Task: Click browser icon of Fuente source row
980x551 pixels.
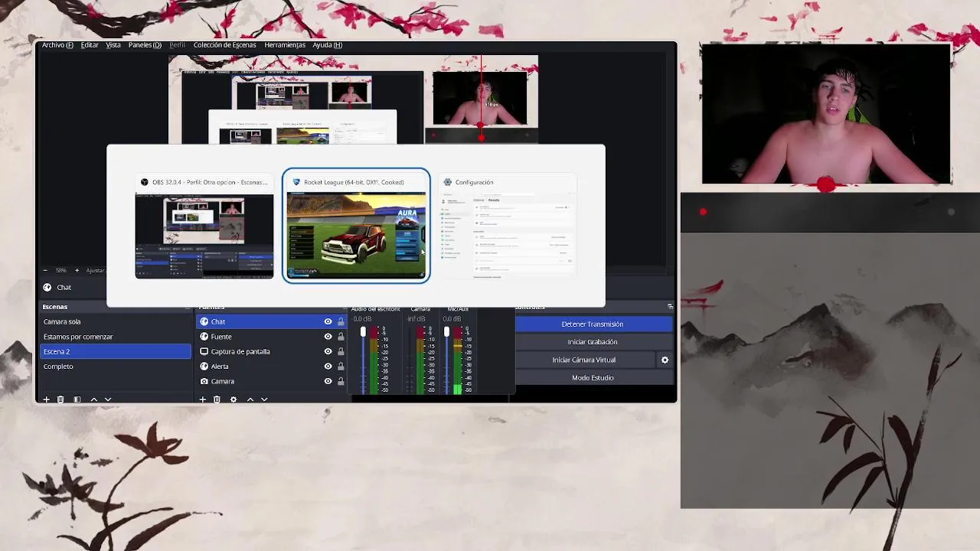Action: pos(204,337)
